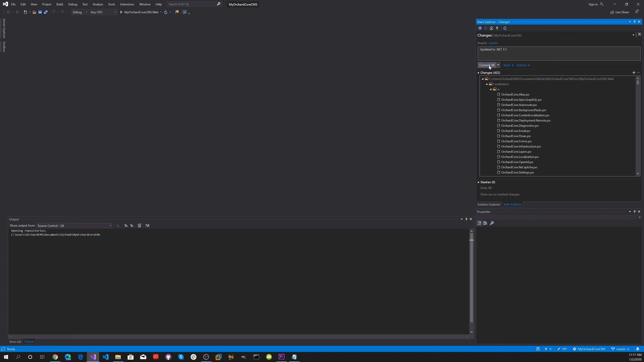Switch to Solution Explorer tab
The height and width of the screenshot is (362, 644).
tap(489, 204)
